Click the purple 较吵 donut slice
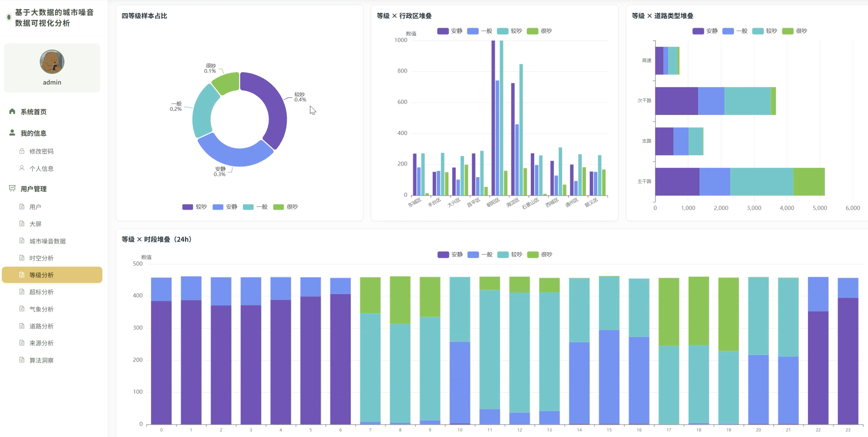Image resolution: width=868 pixels, height=437 pixels. (275, 108)
